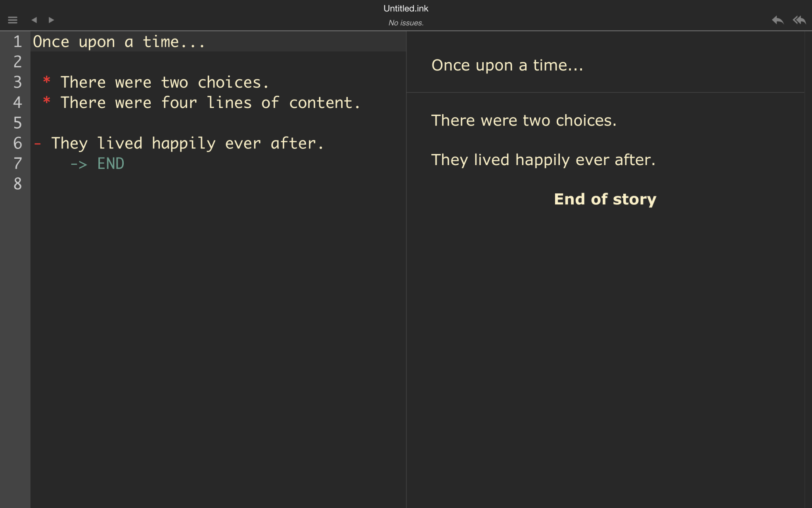Click the END divert keyword on line 7
This screenshot has width=812, height=508.
point(110,163)
